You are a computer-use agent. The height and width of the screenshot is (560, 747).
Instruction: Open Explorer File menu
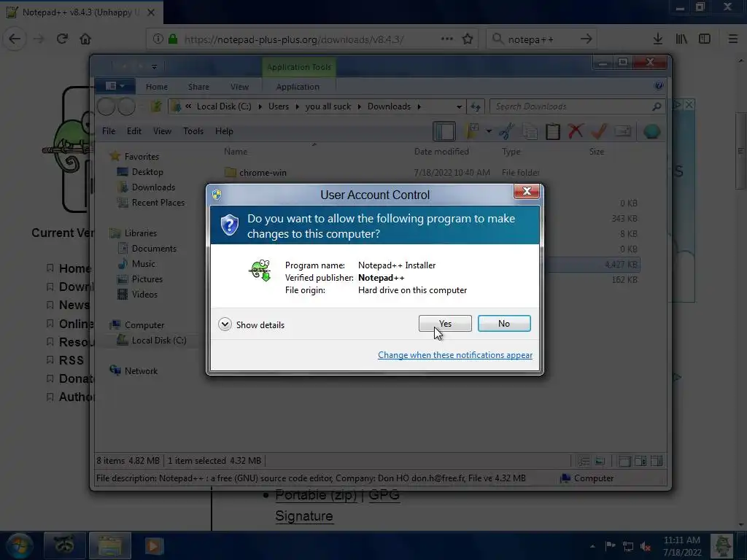[109, 131]
